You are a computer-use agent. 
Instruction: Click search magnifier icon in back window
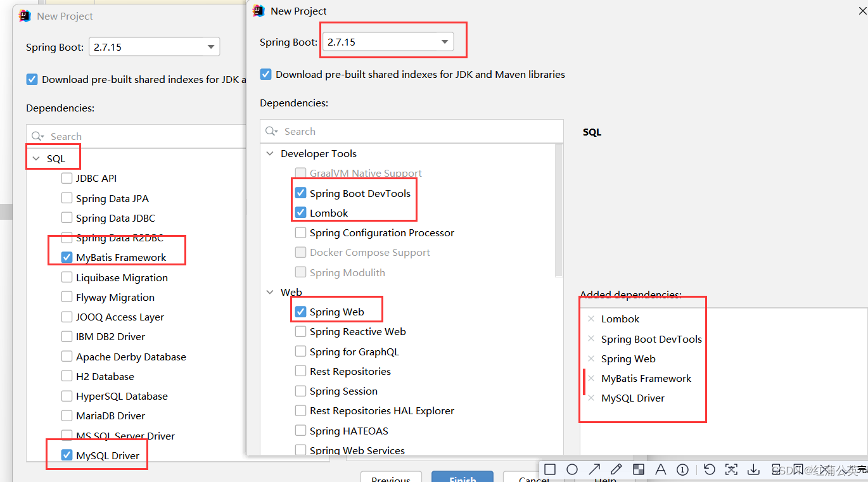pos(38,136)
